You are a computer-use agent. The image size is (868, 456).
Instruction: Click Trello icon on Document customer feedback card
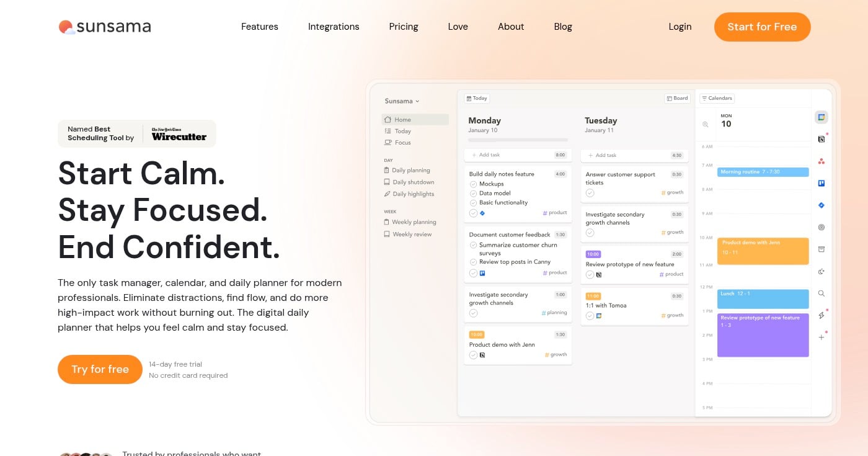click(x=482, y=273)
